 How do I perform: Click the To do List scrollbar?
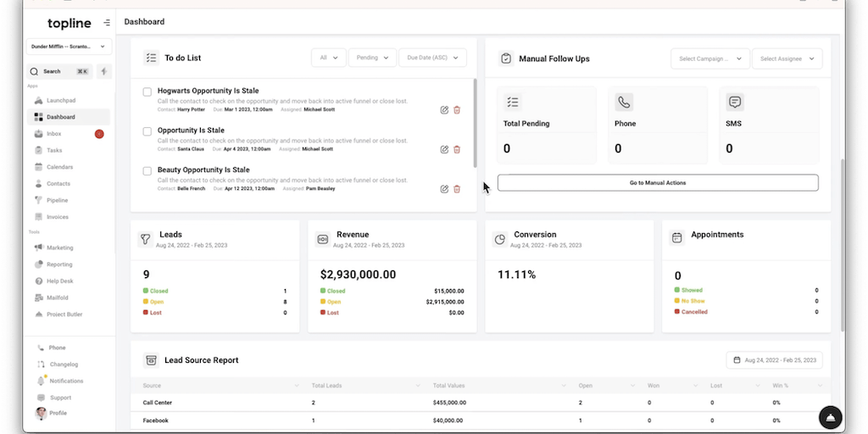click(474, 123)
